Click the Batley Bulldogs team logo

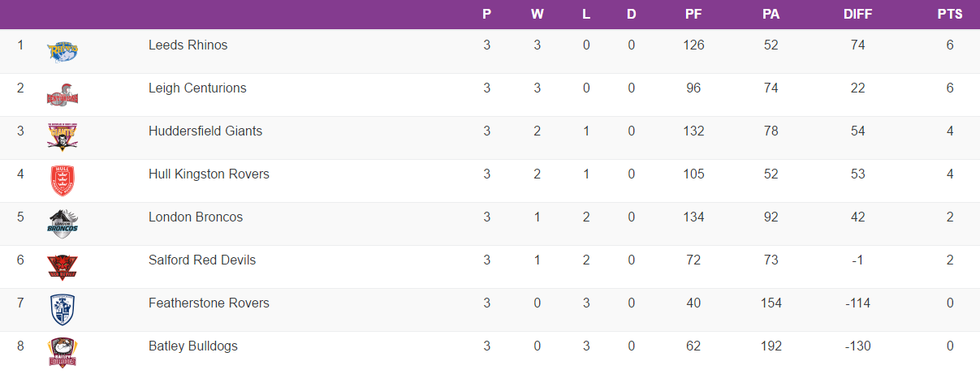[x=63, y=352]
